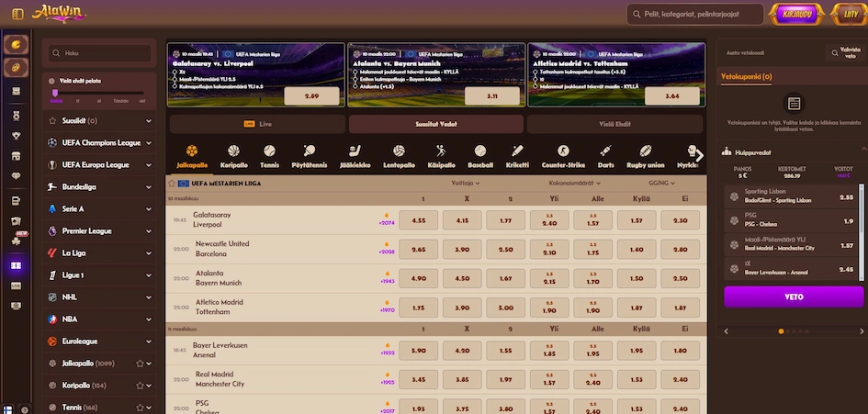This screenshot has width=868, height=414.
Task: Click the Kirjaudu login button
Action: click(x=796, y=15)
